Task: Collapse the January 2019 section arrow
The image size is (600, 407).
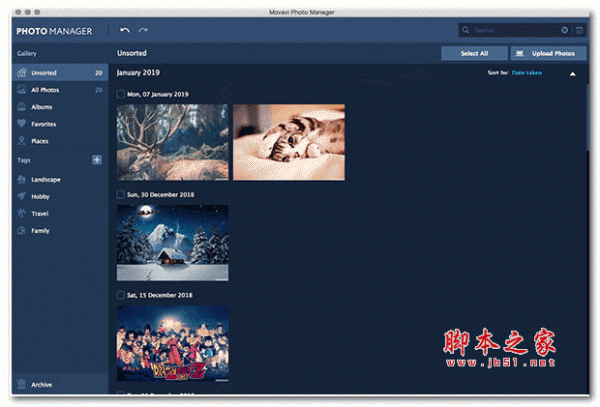Action: pos(572,74)
